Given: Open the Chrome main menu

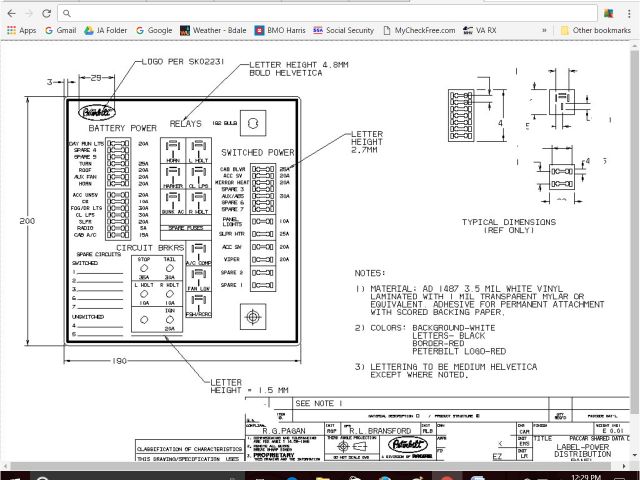Looking at the screenshot, I should click(x=628, y=13).
